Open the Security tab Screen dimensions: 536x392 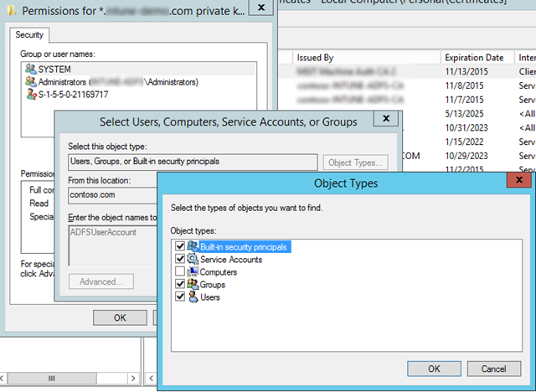32,36
